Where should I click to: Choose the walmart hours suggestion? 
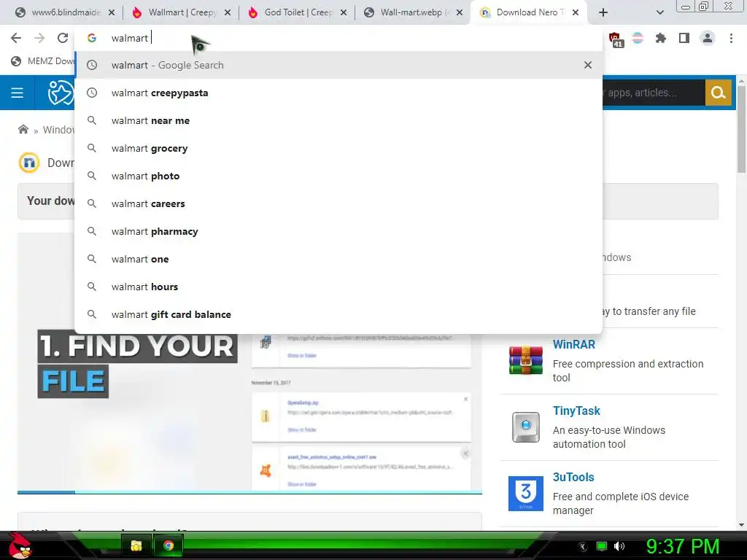(338, 286)
